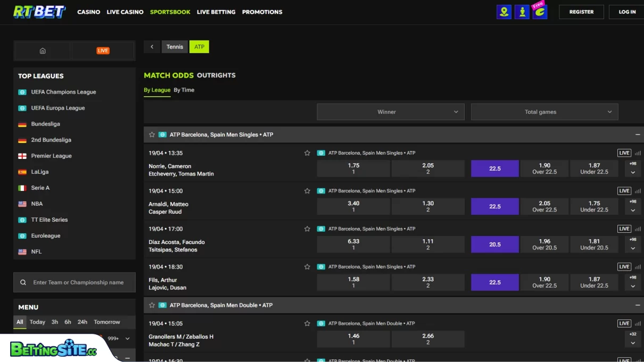Expand the 999+ menu item chevron

click(x=127, y=339)
